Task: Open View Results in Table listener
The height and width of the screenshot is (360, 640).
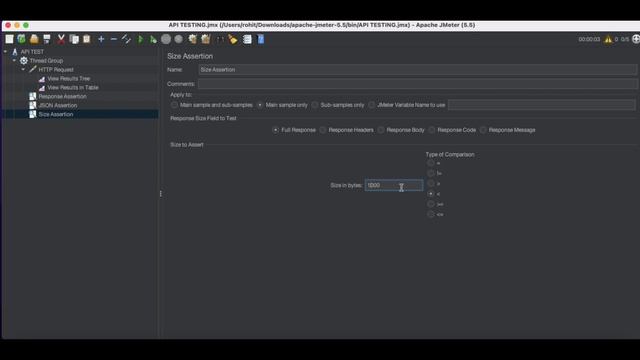Action: click(x=73, y=87)
